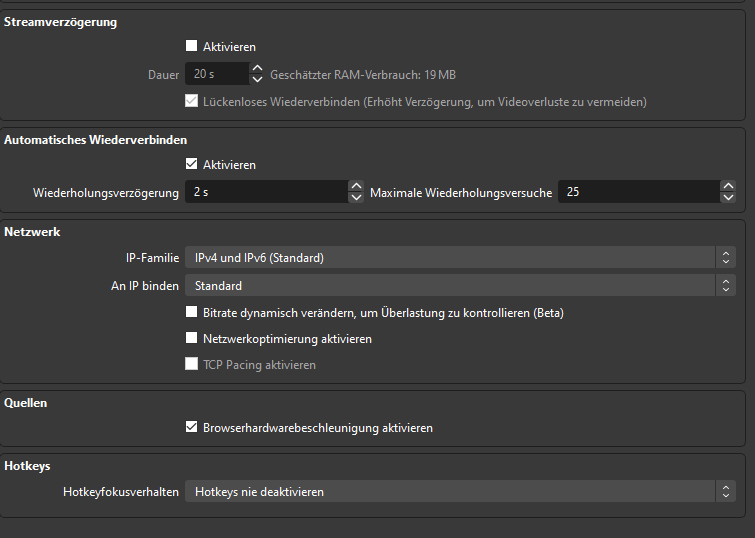Click the Dauer duration input field
755x538 pixels.
coord(215,74)
